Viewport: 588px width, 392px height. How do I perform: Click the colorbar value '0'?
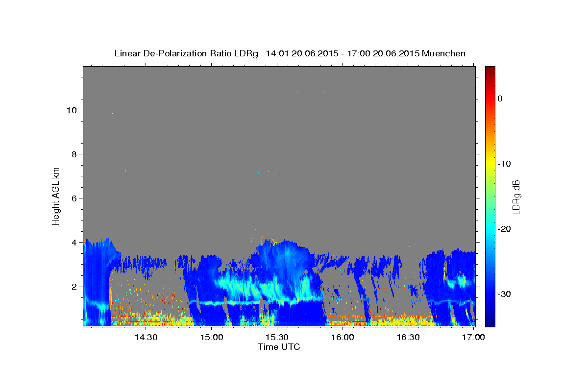point(500,98)
